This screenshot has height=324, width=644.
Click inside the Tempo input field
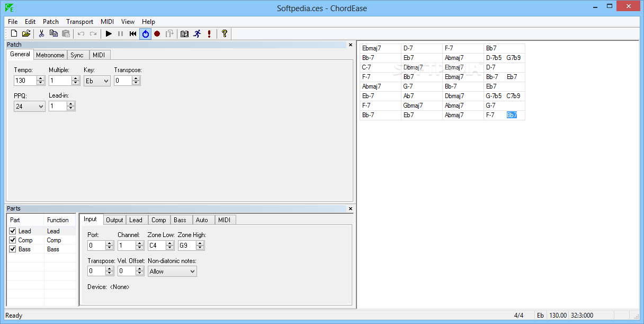coord(25,81)
